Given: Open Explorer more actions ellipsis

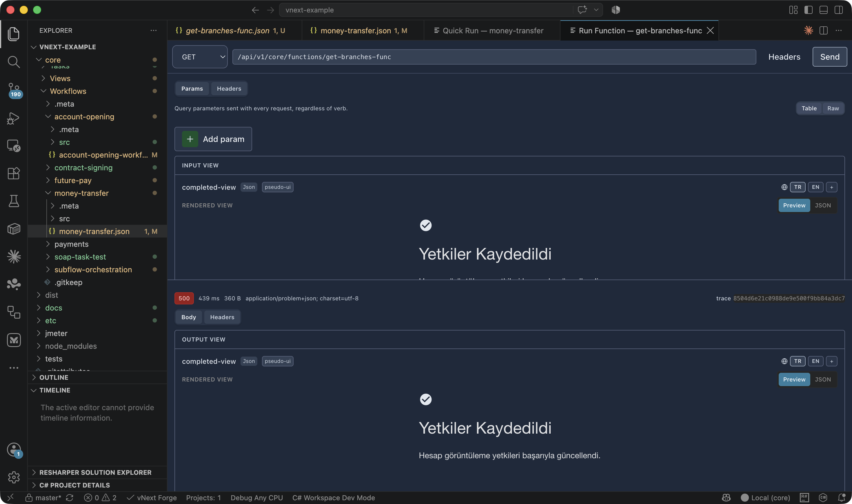Looking at the screenshot, I should (x=154, y=31).
